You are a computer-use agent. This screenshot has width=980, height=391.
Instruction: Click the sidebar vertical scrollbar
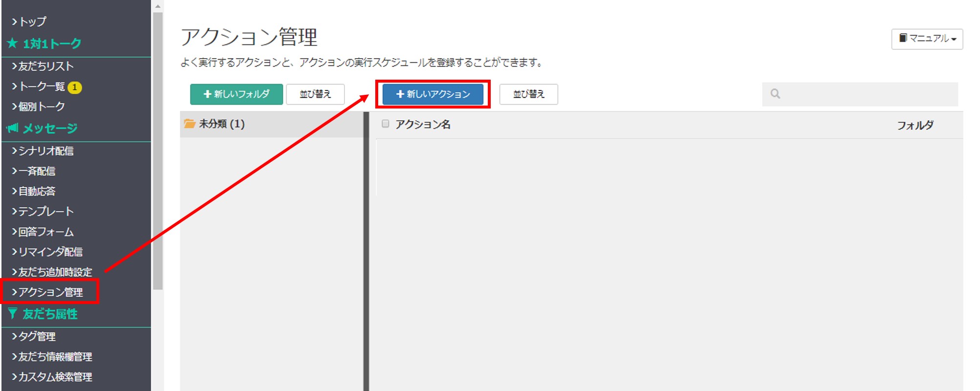pyautogui.click(x=158, y=151)
